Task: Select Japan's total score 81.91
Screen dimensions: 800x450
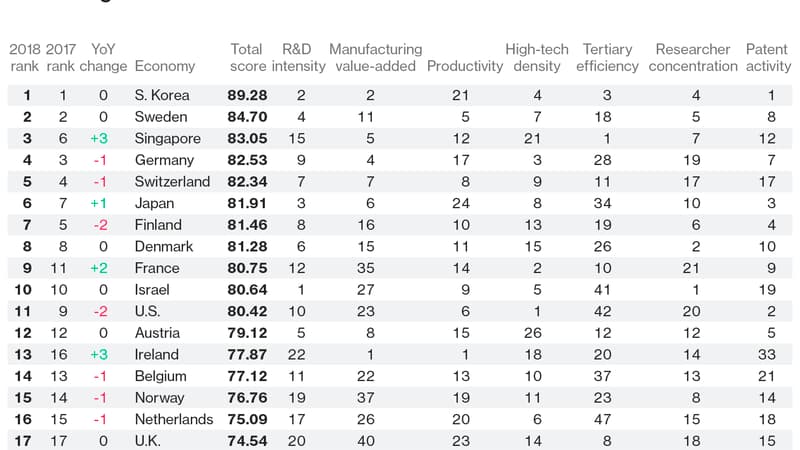Action: click(x=251, y=203)
